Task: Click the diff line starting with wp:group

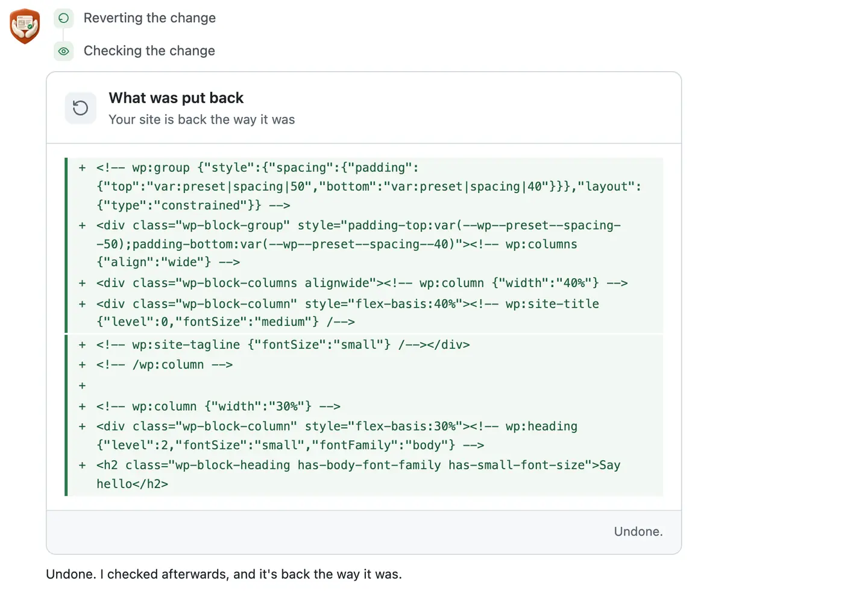Action: pyautogui.click(x=365, y=186)
